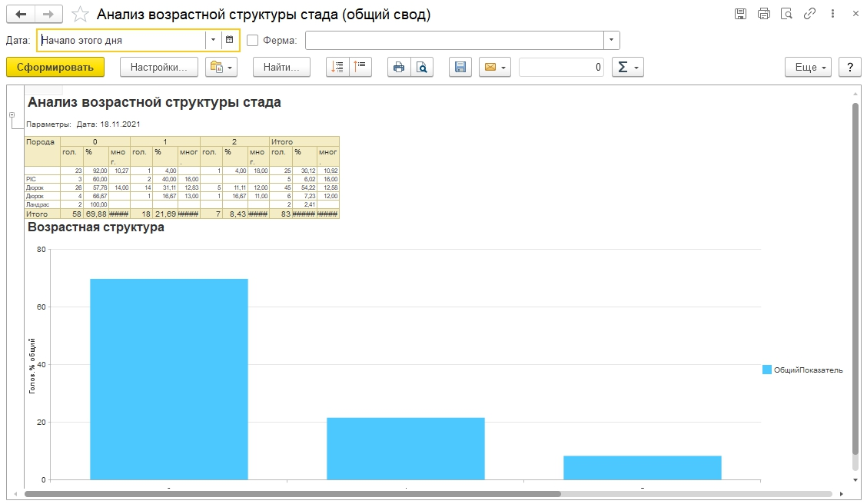Screen dimensions: 867x504
Task: Collapse all groups in report toolbar
Action: pos(360,68)
